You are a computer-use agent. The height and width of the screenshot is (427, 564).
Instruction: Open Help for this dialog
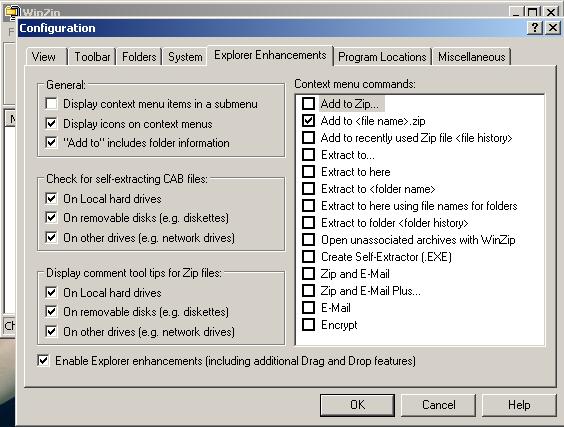[x=519, y=405]
